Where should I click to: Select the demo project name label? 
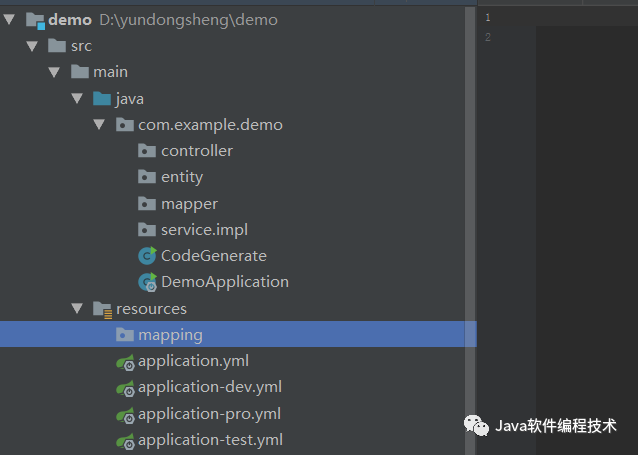tap(70, 20)
